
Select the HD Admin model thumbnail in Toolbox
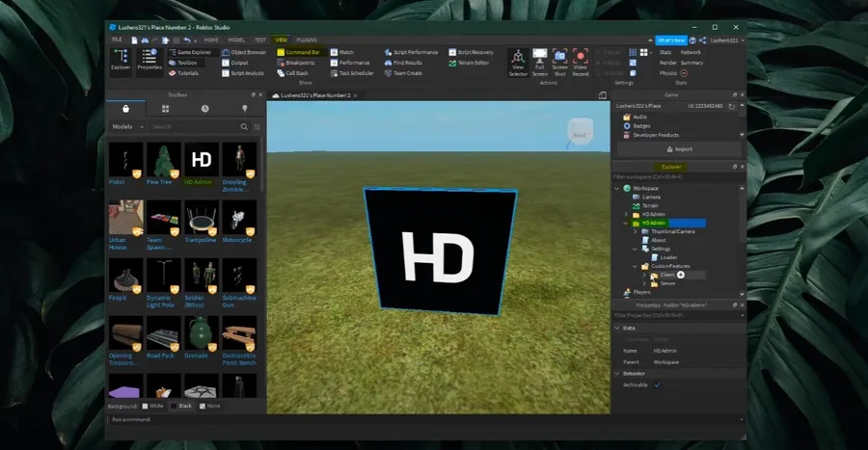(202, 160)
